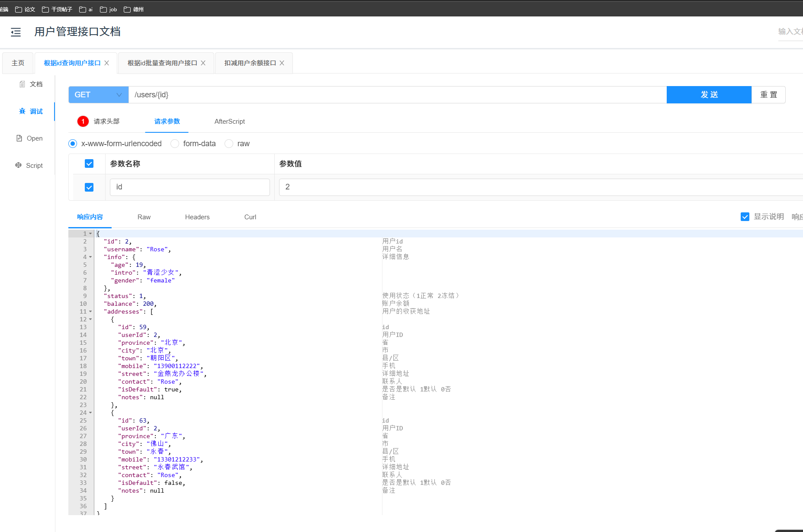Open the ai bookmark folder
The width and height of the screenshot is (803, 532).
(x=86, y=10)
